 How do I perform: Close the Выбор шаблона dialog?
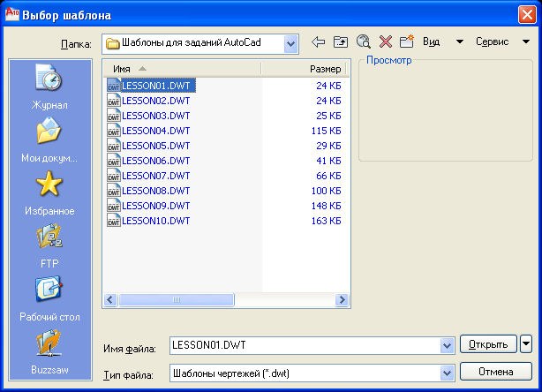coord(527,14)
